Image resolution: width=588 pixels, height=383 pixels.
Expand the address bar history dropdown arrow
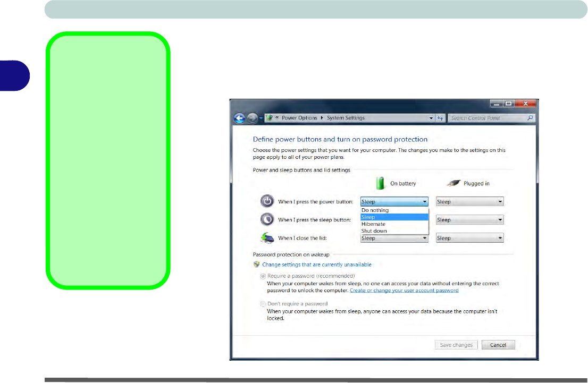[x=431, y=118]
